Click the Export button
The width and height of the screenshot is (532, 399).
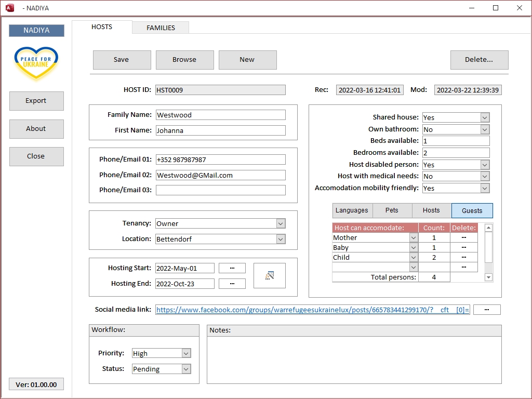(x=36, y=101)
